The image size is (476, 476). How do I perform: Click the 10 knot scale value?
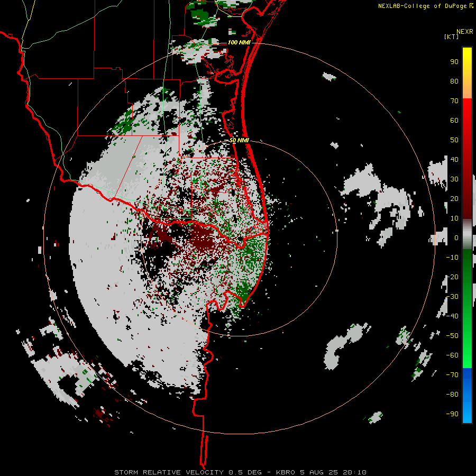[454, 218]
